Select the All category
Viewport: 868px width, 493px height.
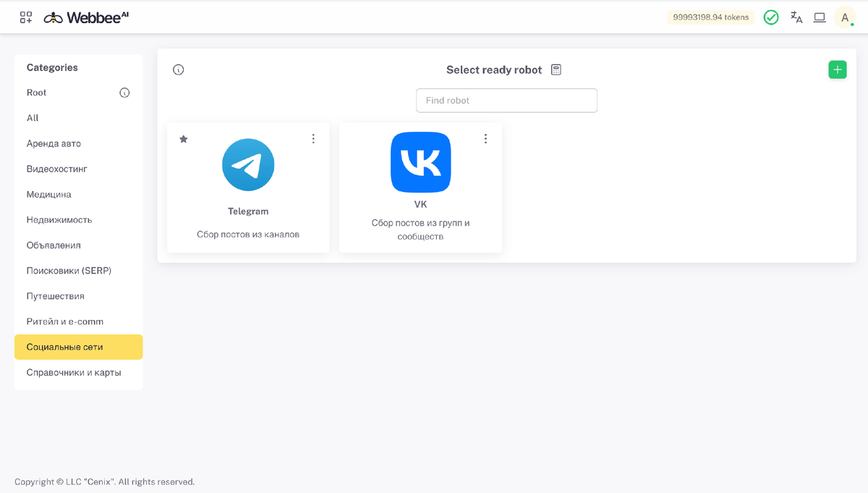79,118
